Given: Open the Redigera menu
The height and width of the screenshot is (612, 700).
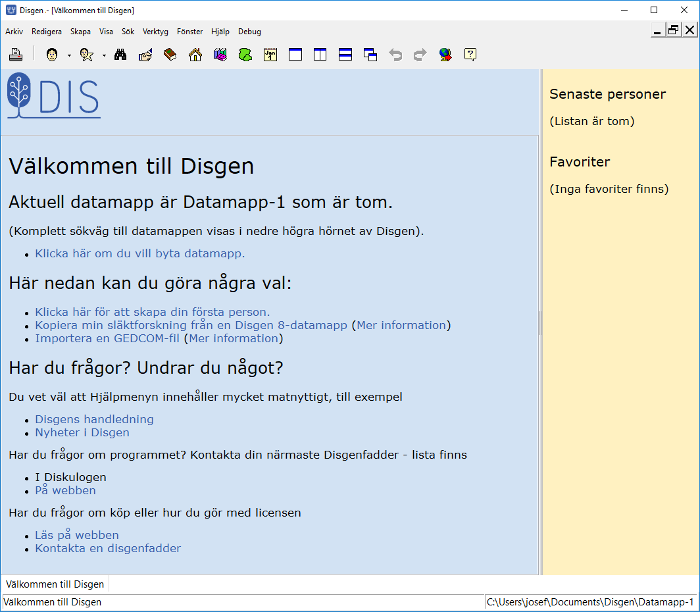Looking at the screenshot, I should click(47, 32).
